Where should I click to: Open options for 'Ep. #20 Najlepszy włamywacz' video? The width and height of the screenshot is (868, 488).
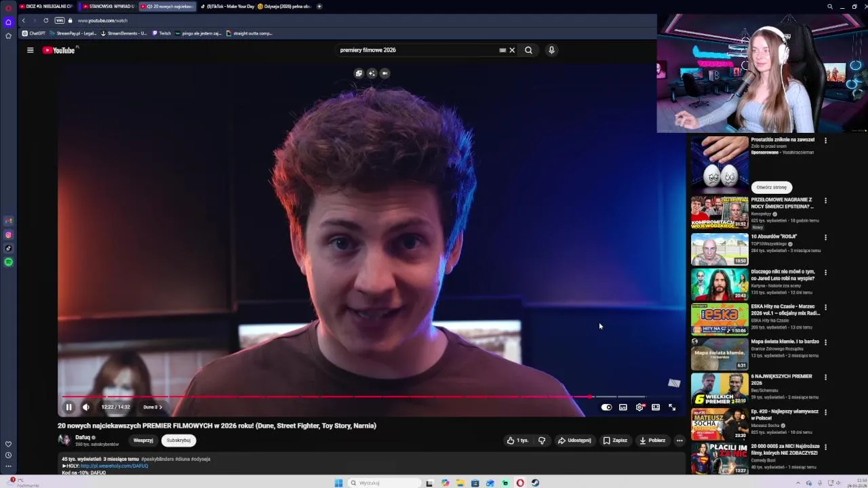(x=825, y=412)
